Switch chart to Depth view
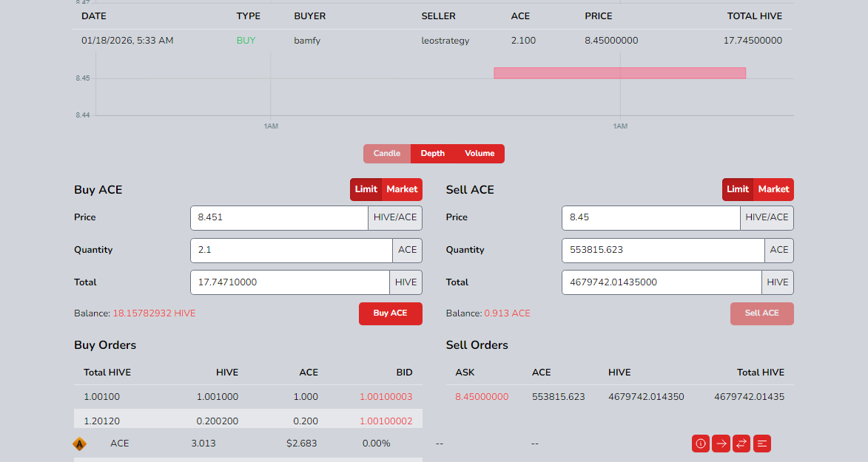Screen dimensions: 868x462 433,154
